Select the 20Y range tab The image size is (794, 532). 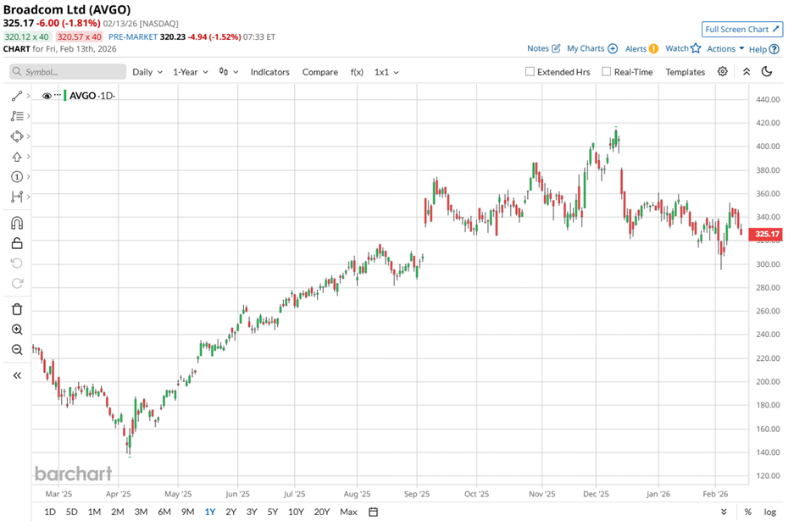coord(321,512)
